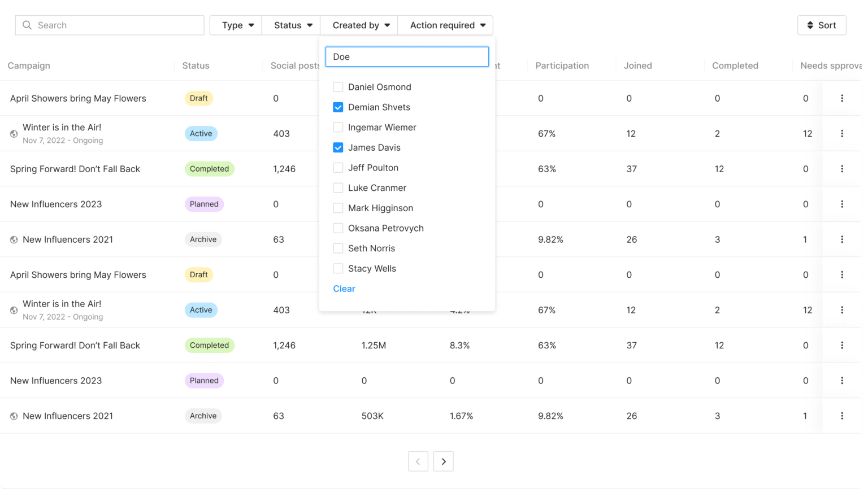Go to next page using the right arrow

coord(443,461)
